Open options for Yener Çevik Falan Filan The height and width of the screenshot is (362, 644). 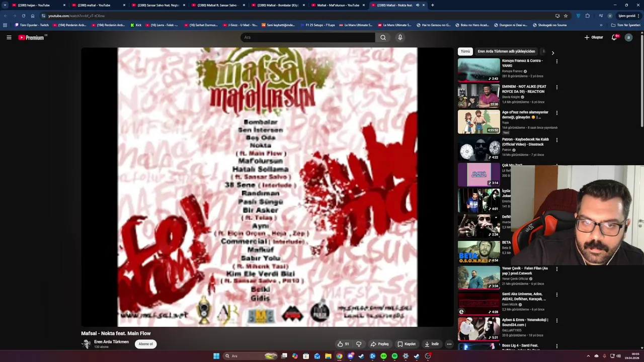pos(556,269)
